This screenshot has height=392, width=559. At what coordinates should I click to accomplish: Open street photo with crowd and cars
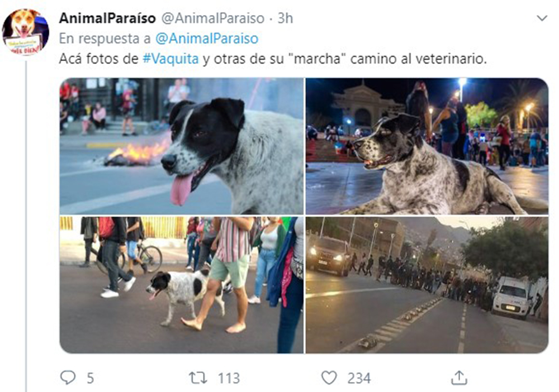pyautogui.click(x=427, y=285)
